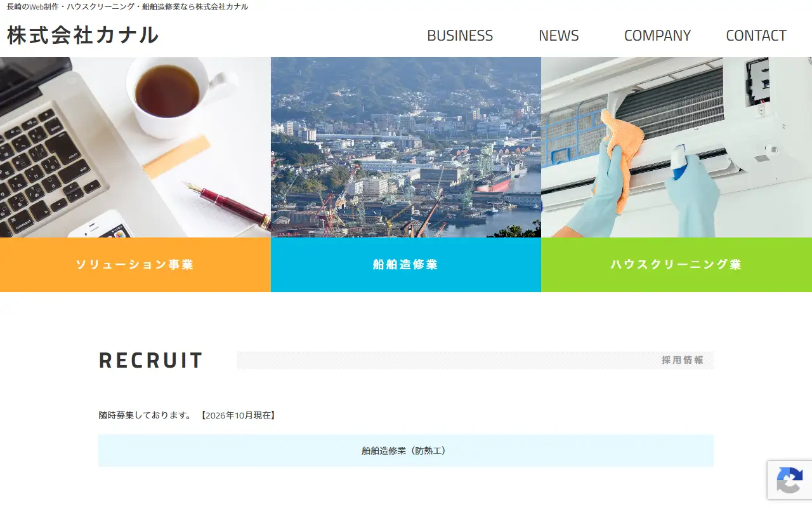812x508 pixels.
Task: Click the 採用情報 label
Action: click(683, 360)
